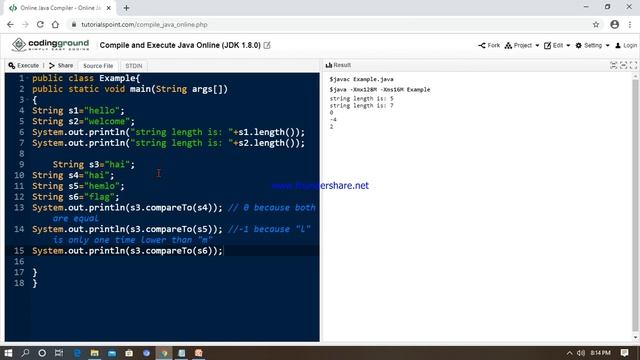The image size is (640, 360).
Task: Switch to the STDIN tab
Action: click(x=134, y=66)
